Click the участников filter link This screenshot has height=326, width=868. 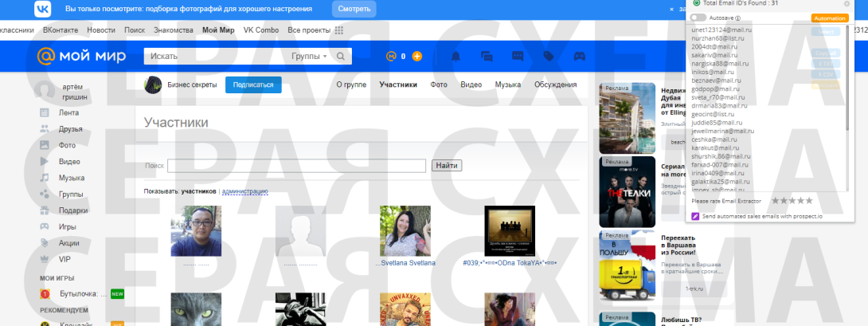tap(199, 191)
